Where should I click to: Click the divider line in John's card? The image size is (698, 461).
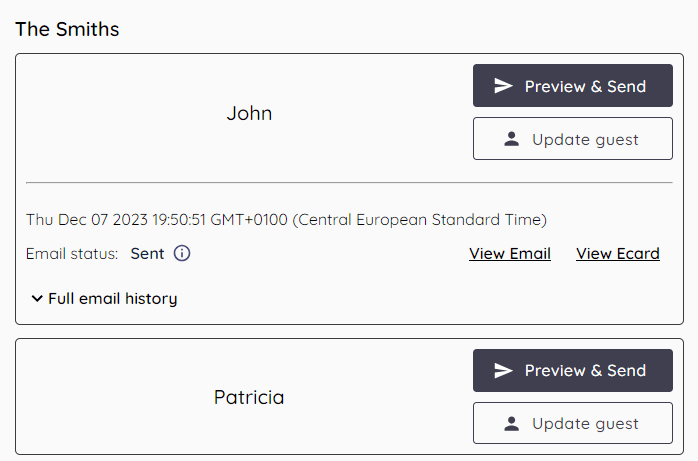[x=349, y=183]
